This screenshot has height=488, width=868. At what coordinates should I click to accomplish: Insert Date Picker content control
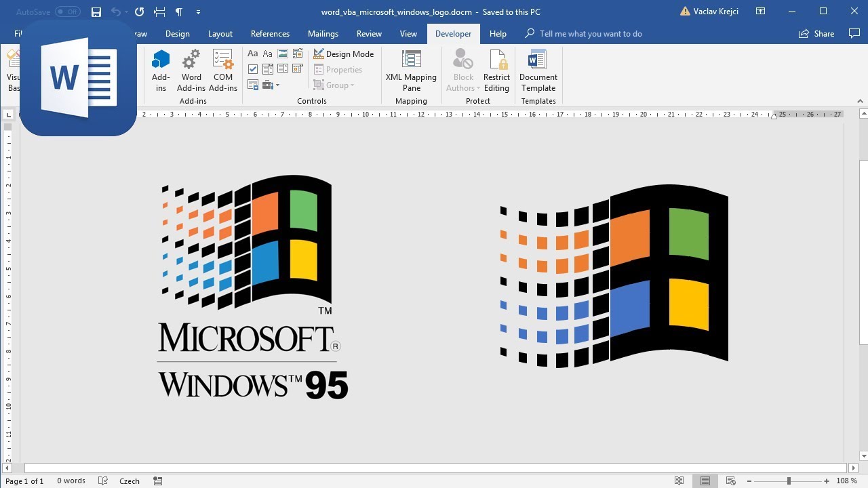pos(298,69)
